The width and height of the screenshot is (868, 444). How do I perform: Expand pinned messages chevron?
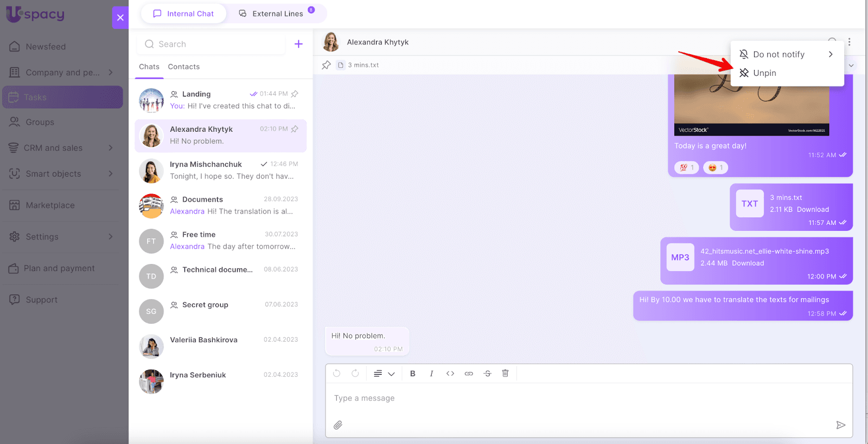851,66
